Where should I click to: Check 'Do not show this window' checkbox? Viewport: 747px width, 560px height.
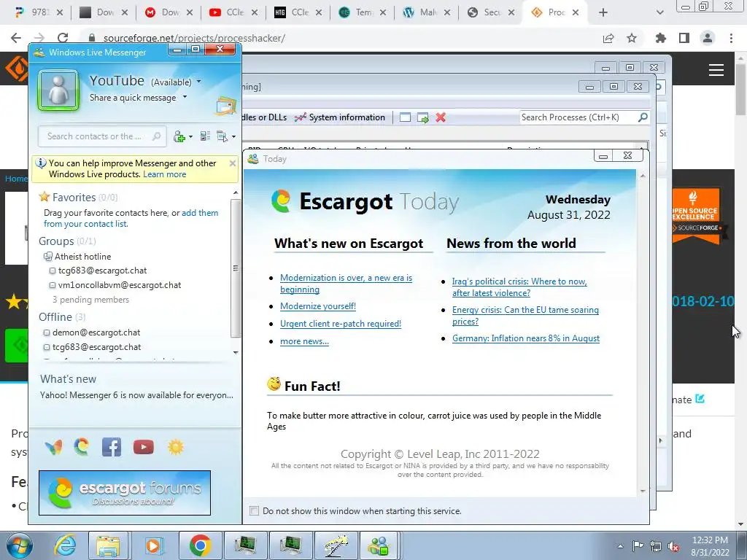coord(255,511)
